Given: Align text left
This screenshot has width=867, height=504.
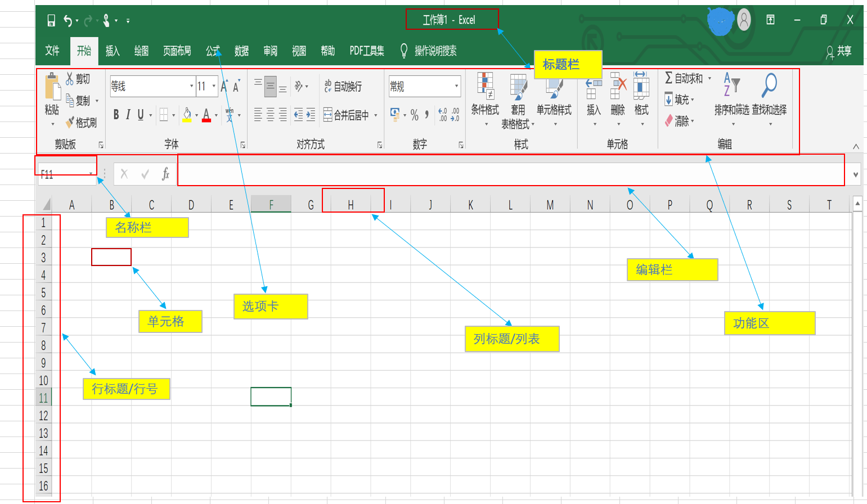Looking at the screenshot, I should 258,115.
